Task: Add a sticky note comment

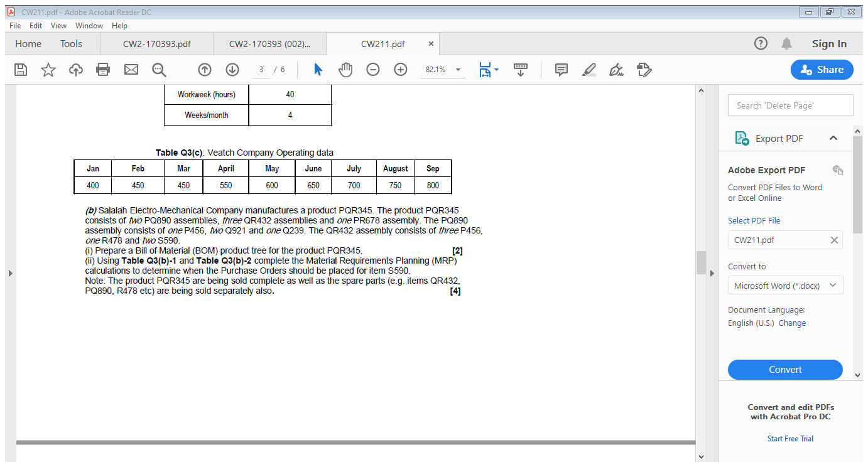Action: point(561,70)
